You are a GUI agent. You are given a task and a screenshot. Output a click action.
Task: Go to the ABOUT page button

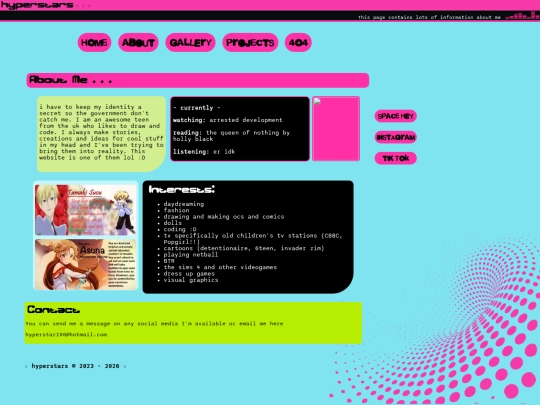138,43
